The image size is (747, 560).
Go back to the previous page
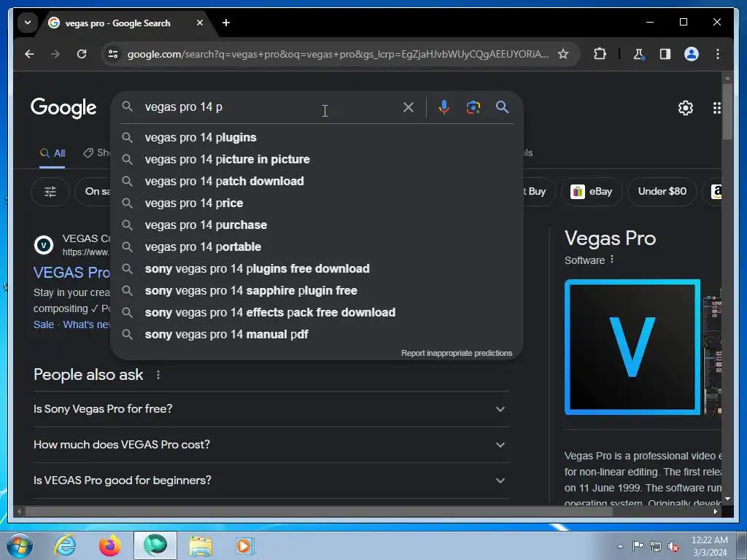click(x=29, y=54)
